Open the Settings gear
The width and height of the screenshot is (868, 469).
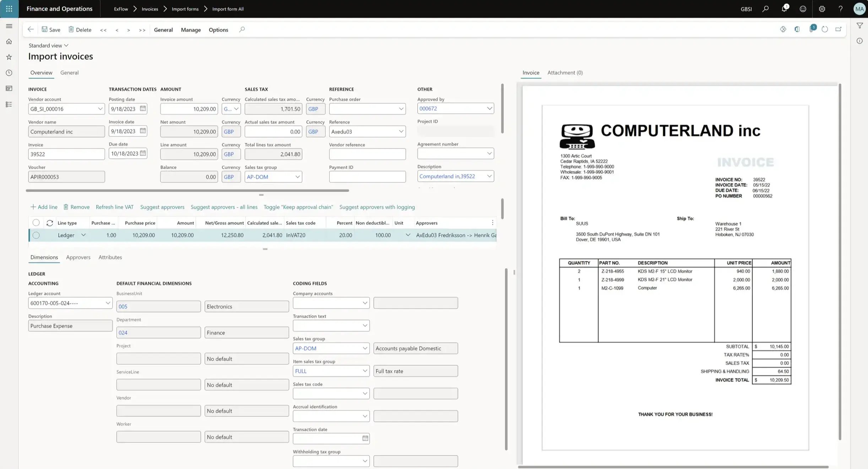pos(822,9)
